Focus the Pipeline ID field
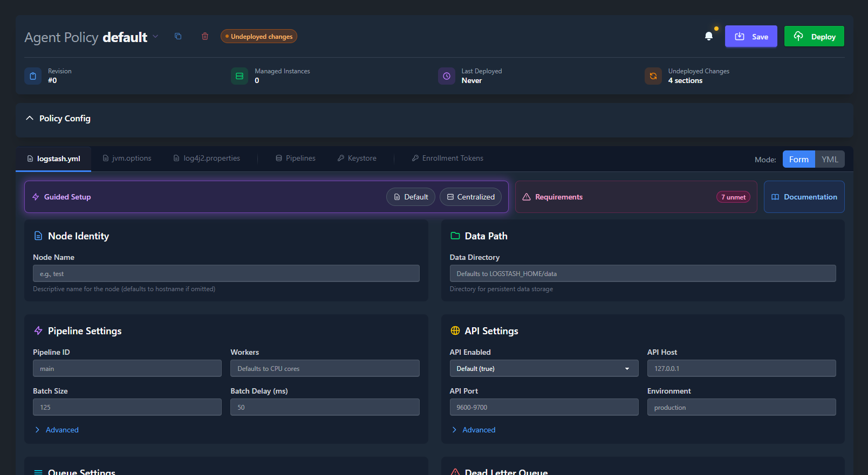 127,368
